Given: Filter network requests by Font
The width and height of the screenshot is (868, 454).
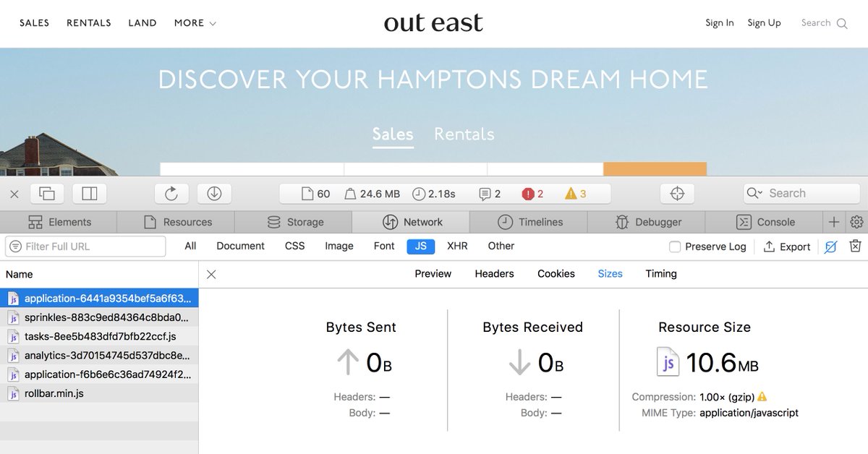Looking at the screenshot, I should tap(384, 247).
